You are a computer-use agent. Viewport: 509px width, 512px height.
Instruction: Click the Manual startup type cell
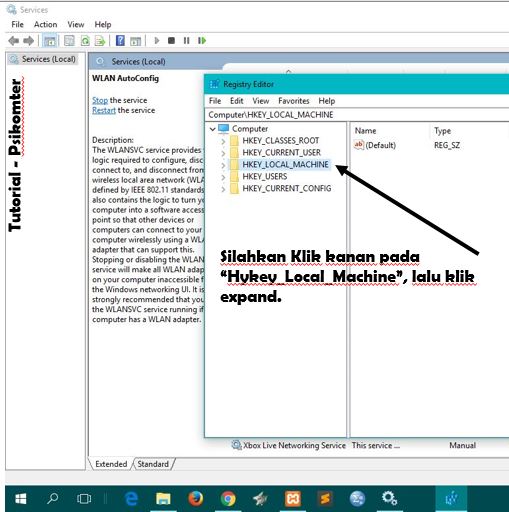click(462, 445)
